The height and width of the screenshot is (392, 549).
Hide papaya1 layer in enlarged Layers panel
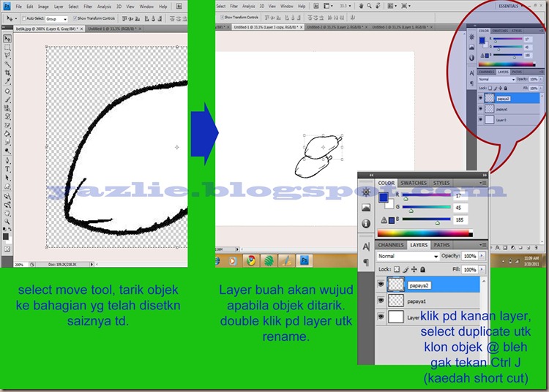(381, 301)
